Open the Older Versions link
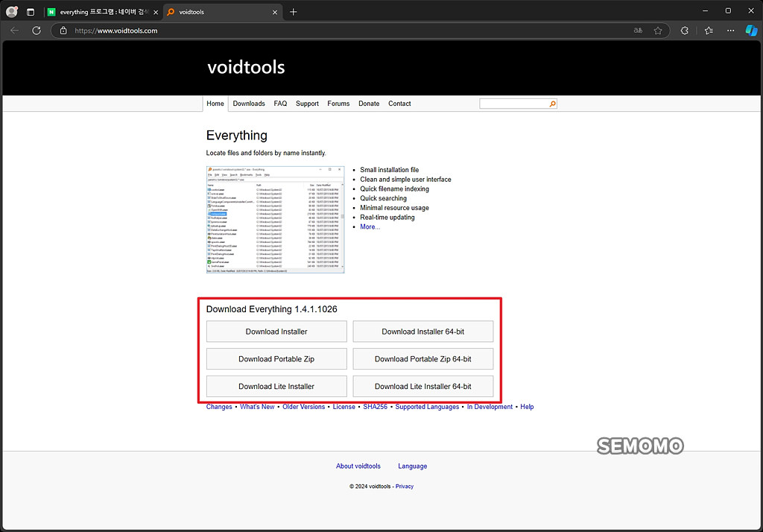The height and width of the screenshot is (532, 763). point(304,407)
